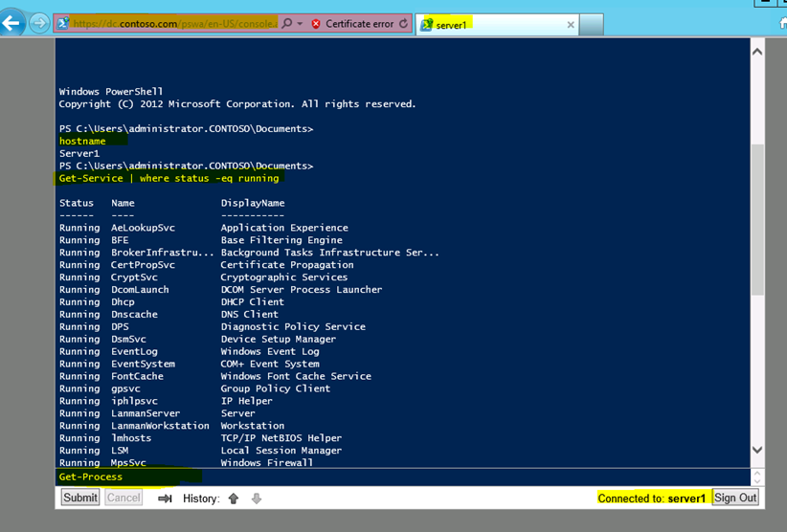
Task: Click 'Dnscache' service name
Action: [x=134, y=315]
